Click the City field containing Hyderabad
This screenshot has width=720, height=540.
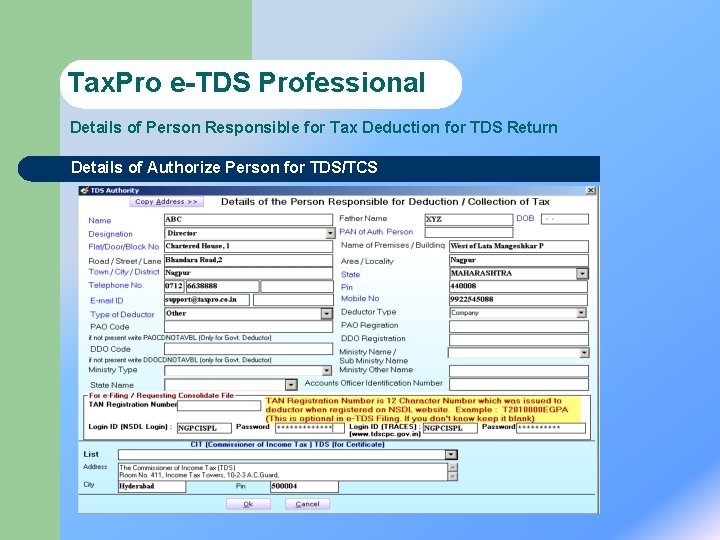click(x=152, y=487)
